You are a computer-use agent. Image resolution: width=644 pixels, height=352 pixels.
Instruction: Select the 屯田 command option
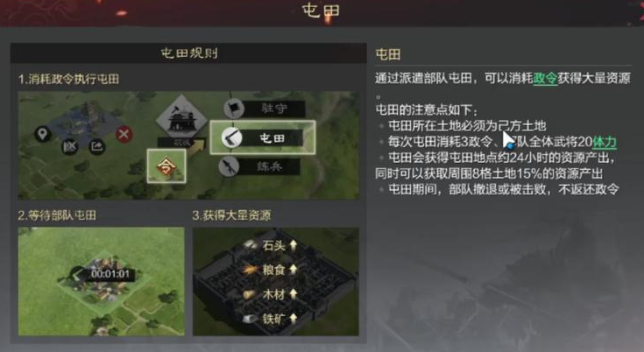tap(263, 137)
